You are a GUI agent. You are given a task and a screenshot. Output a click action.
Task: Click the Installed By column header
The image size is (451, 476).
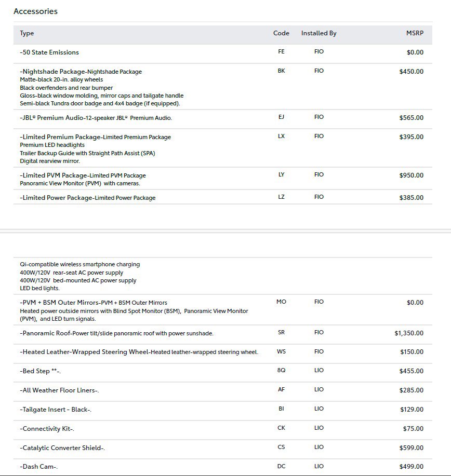pyautogui.click(x=319, y=33)
